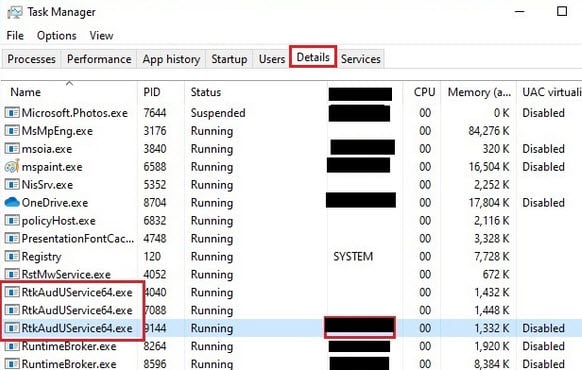Sort by the CPU column header
582x370 pixels.
tap(424, 92)
